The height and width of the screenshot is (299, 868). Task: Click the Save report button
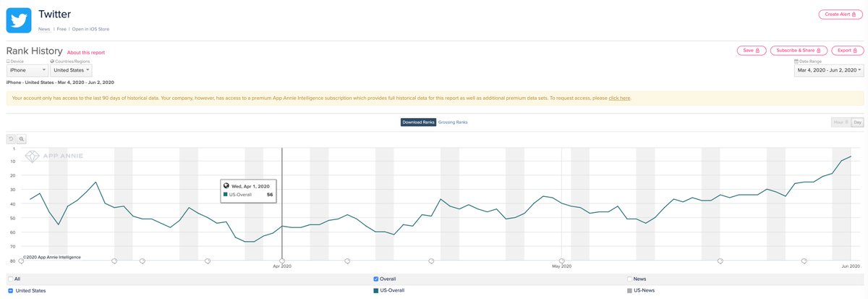click(751, 51)
